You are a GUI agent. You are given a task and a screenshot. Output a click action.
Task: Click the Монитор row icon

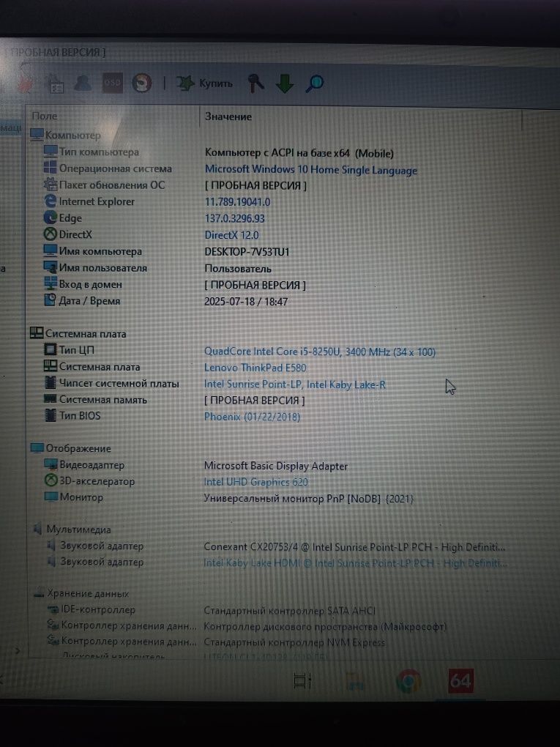click(51, 497)
